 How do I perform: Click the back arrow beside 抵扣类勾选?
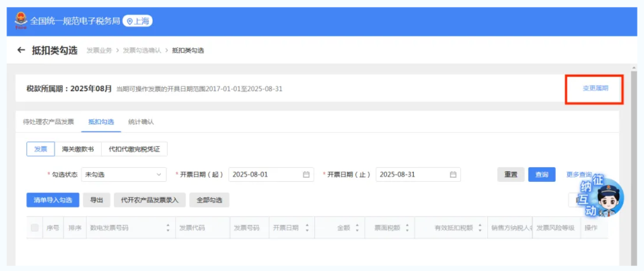point(21,50)
